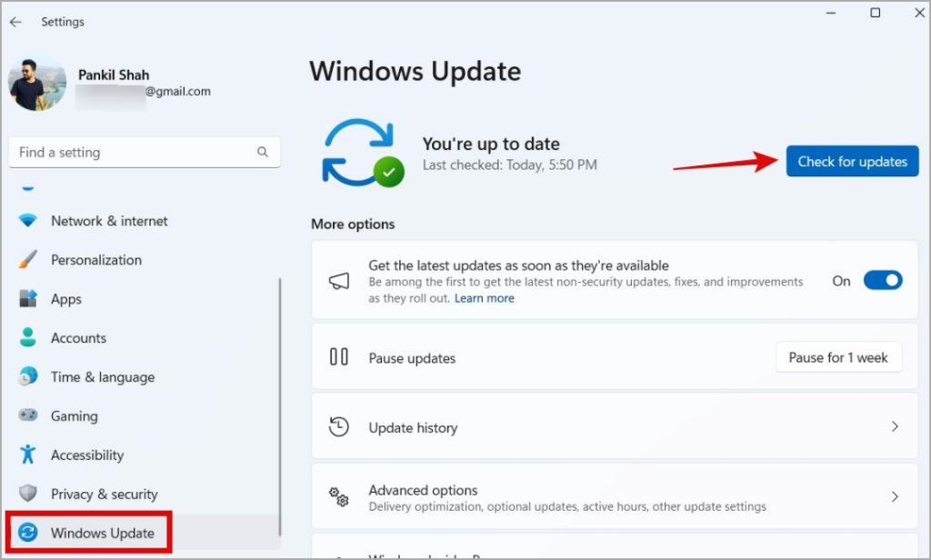Image resolution: width=931 pixels, height=560 pixels.
Task: Close the Settings window
Action: tap(919, 13)
